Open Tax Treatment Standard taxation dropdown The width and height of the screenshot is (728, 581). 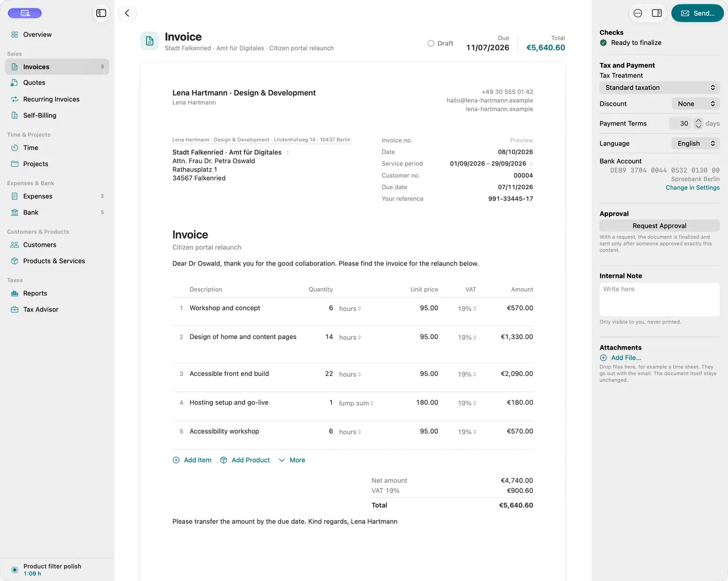pos(659,88)
